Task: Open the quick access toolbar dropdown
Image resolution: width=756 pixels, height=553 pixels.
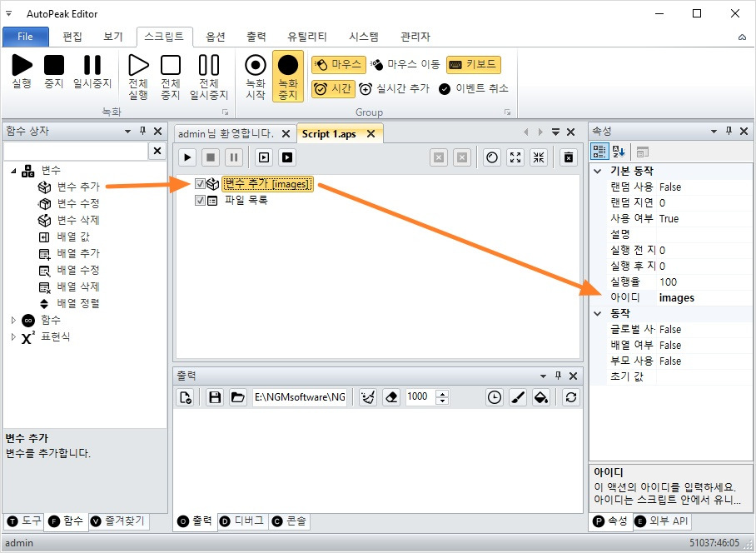Action: (8, 13)
